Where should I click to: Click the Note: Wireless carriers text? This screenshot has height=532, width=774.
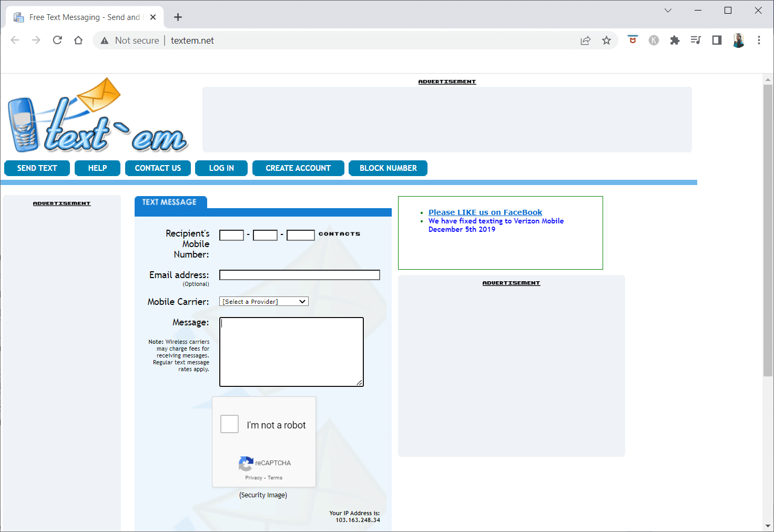(179, 355)
